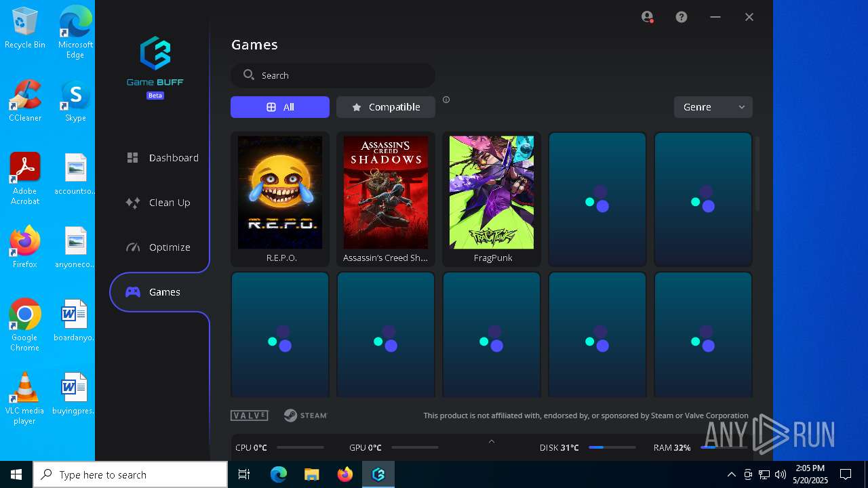Show hidden system tray icons
The width and height of the screenshot is (868, 488).
[731, 474]
